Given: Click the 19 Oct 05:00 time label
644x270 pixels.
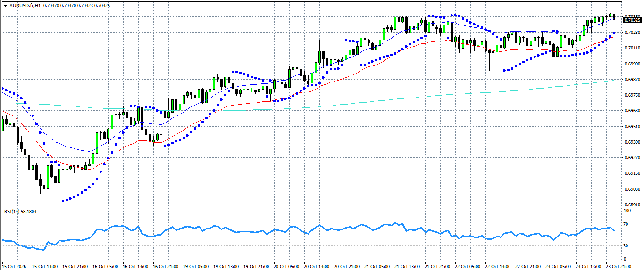Looking at the screenshot, I should click(195, 266).
